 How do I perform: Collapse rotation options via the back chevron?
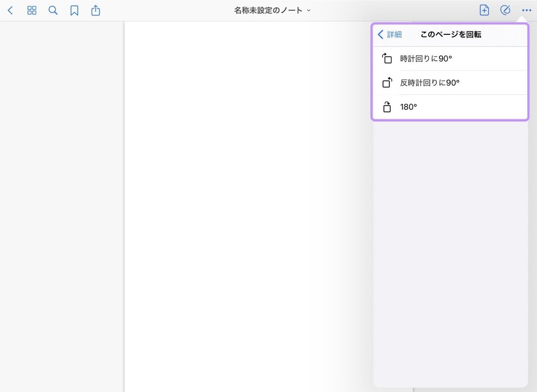point(380,34)
